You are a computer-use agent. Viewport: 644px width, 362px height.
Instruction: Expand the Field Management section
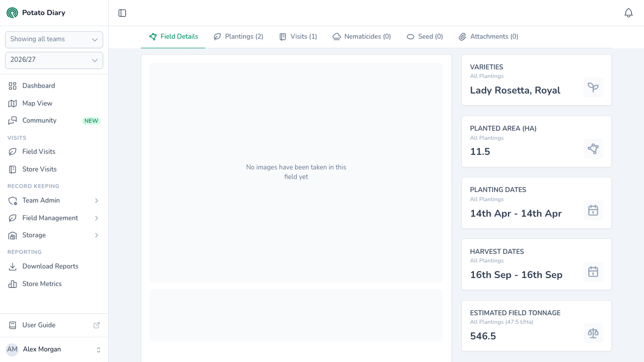click(54, 218)
